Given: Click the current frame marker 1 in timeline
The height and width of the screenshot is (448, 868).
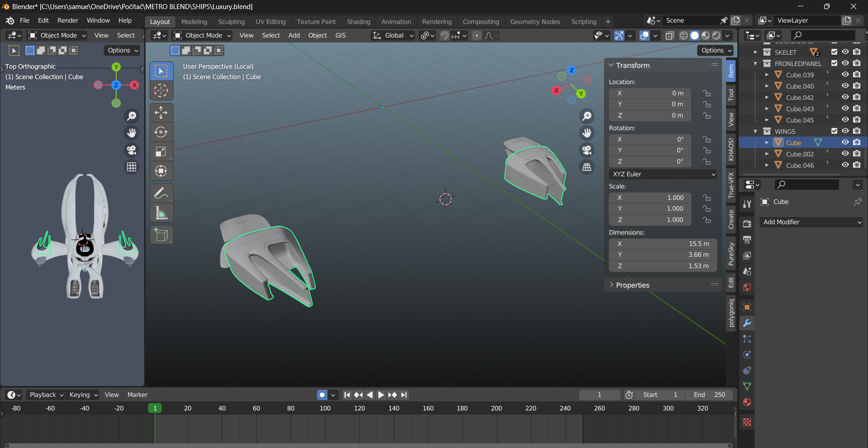Looking at the screenshot, I should coord(155,408).
